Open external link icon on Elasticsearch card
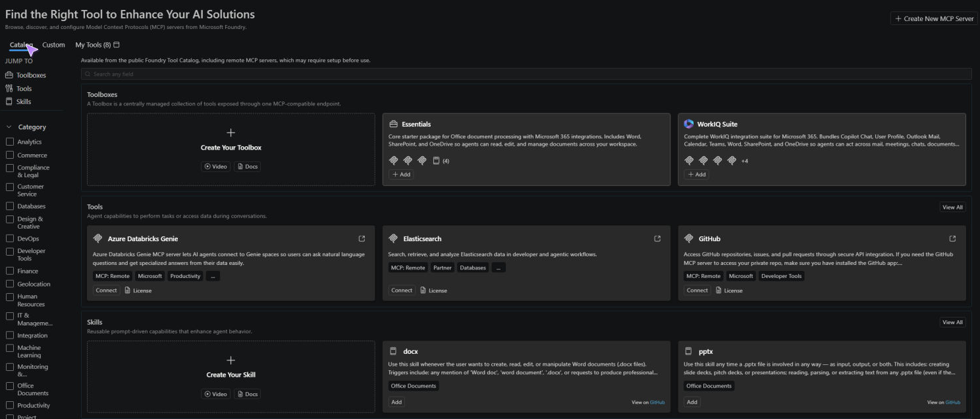 click(657, 238)
